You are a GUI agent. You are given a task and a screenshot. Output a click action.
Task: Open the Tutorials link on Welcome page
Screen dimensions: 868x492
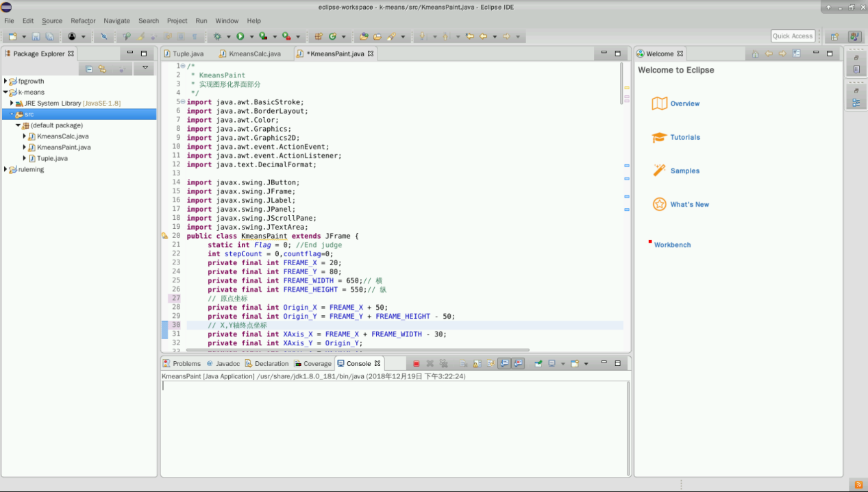click(x=684, y=137)
